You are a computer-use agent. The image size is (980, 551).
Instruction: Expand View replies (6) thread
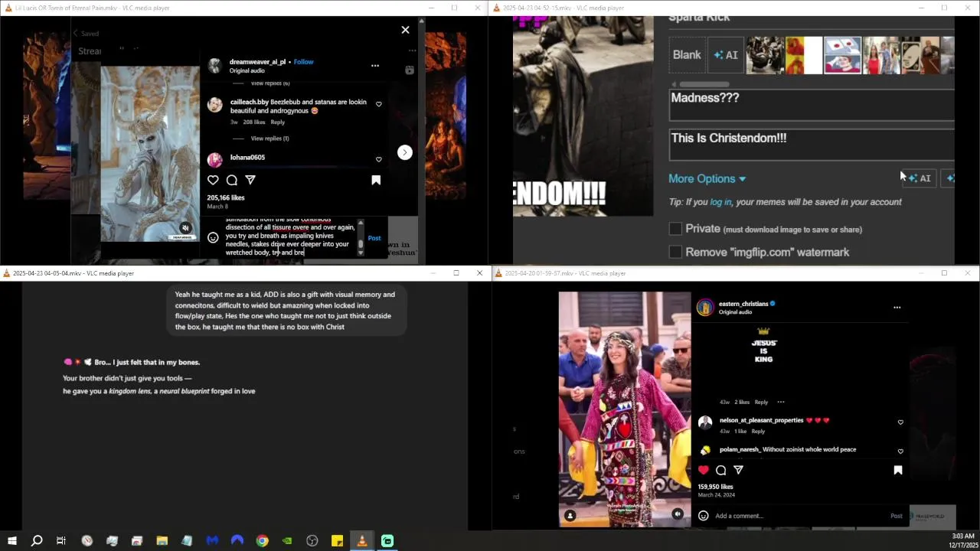click(269, 83)
